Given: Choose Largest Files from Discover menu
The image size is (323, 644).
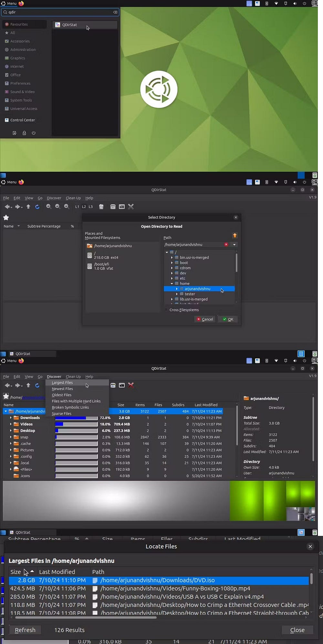Looking at the screenshot, I should [x=77, y=383].
